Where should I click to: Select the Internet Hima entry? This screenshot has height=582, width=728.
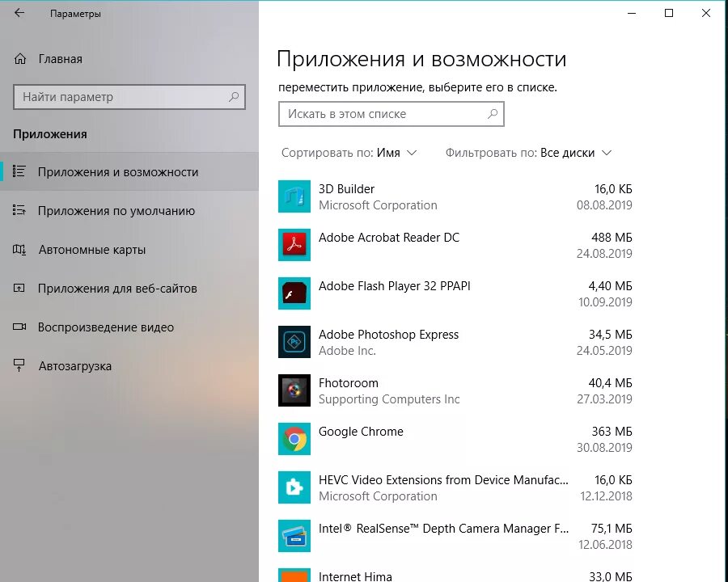(355, 576)
